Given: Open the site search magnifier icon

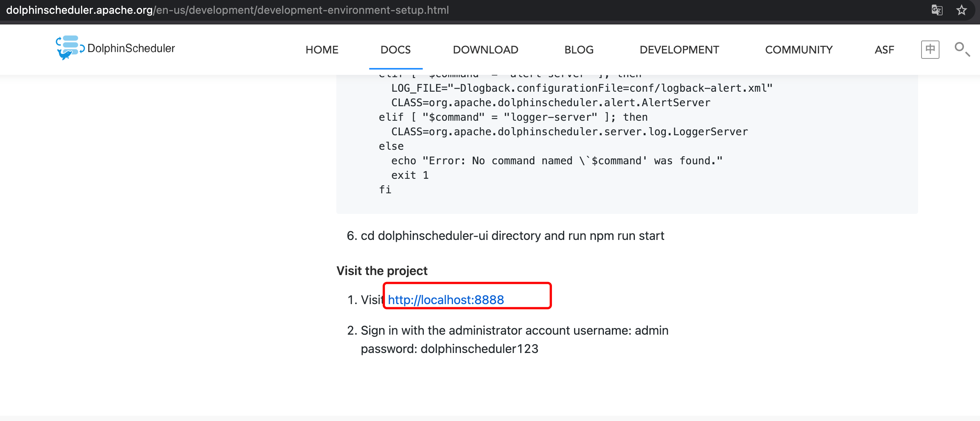Looking at the screenshot, I should pos(961,49).
